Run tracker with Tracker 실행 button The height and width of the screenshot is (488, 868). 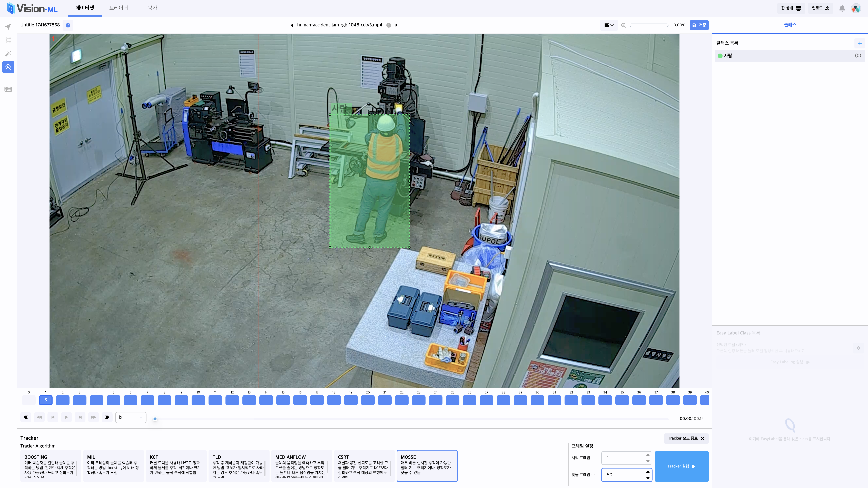(x=681, y=466)
